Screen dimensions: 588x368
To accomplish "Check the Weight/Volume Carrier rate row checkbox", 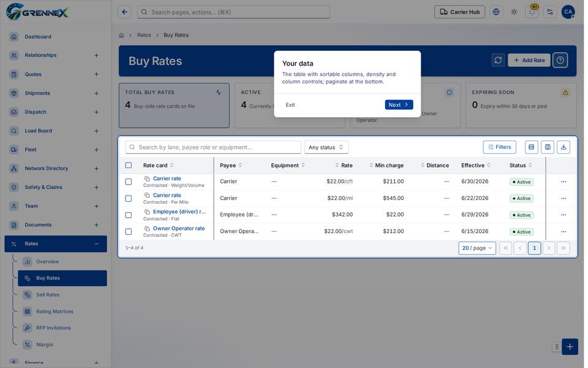I will click(x=129, y=182).
